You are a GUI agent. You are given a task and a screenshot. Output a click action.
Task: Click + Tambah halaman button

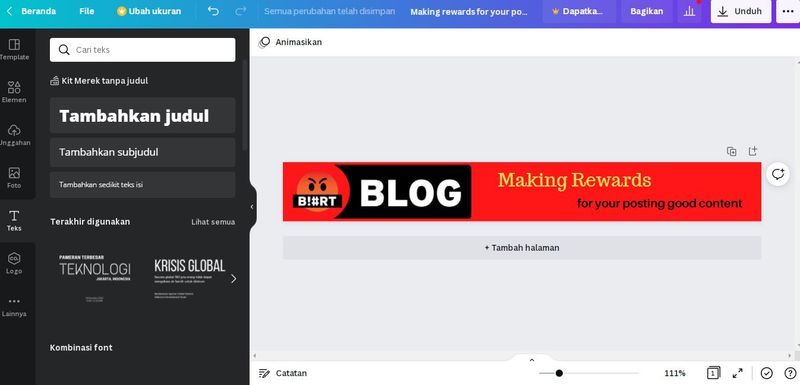click(x=522, y=248)
